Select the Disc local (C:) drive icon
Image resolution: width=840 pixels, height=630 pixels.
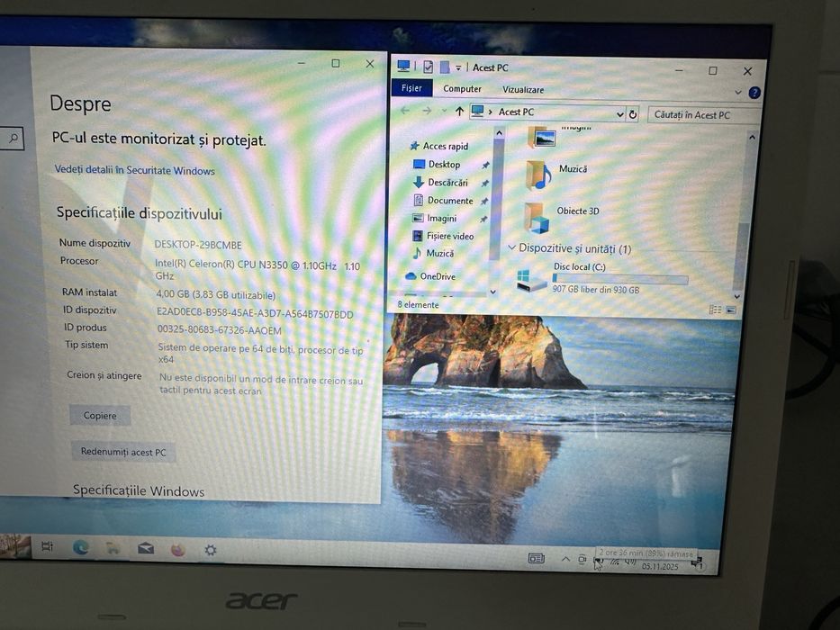530,280
